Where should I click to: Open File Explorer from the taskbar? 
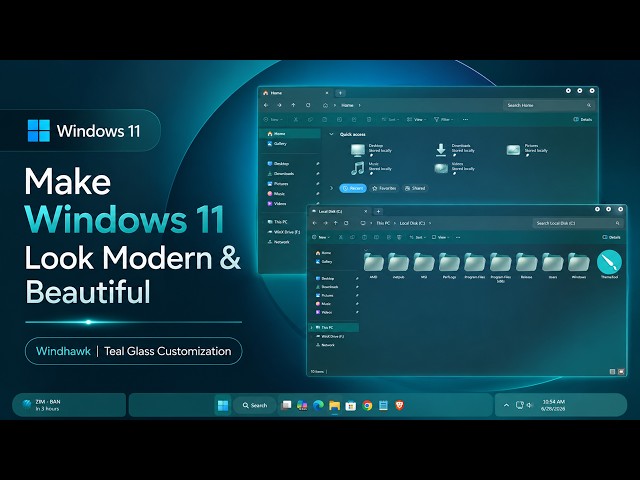tap(335, 405)
